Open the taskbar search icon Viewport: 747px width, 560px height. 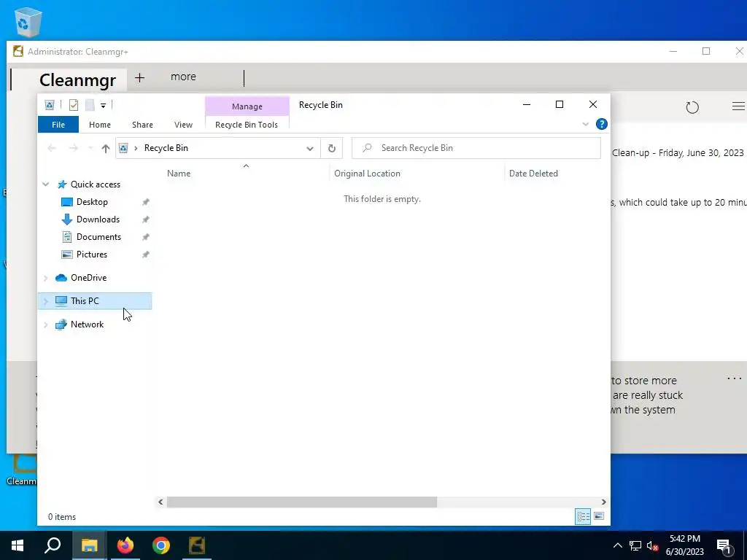[53, 545]
